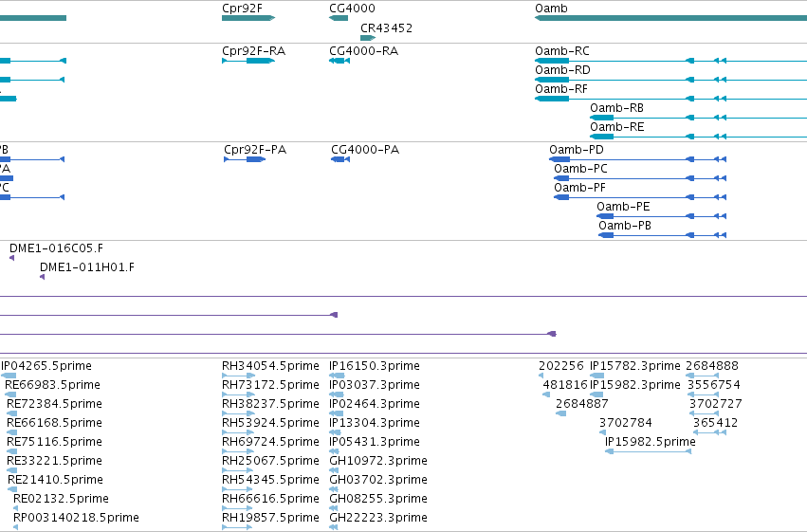
Task: Click the 2684887 feature
Action: [561, 413]
